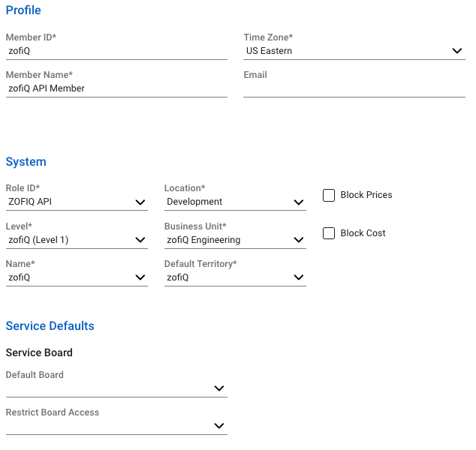
Task: Click the Block Cost label text
Action: [x=363, y=233]
